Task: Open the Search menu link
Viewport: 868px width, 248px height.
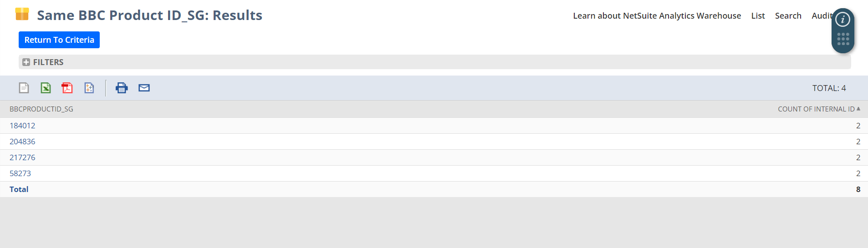Action: tap(788, 16)
